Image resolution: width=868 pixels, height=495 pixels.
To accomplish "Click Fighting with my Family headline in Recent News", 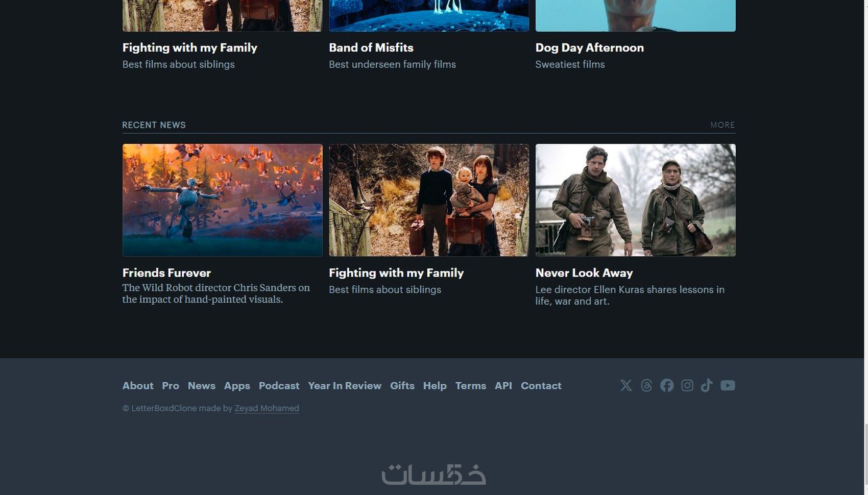I will (396, 273).
